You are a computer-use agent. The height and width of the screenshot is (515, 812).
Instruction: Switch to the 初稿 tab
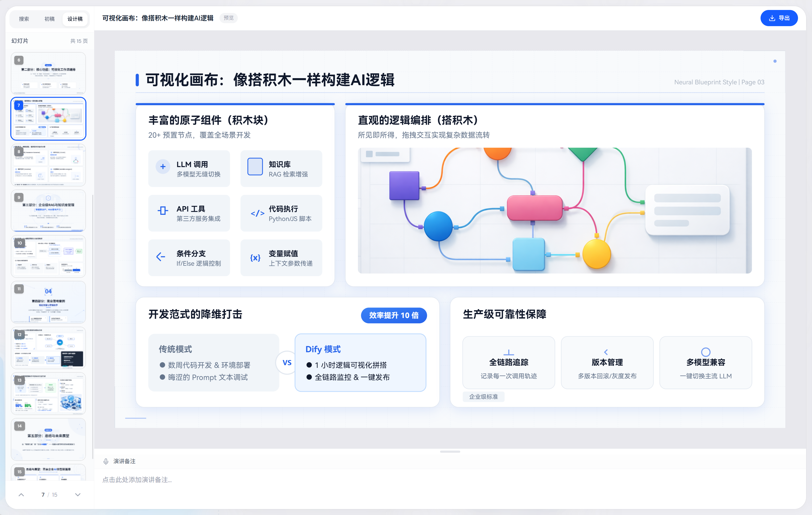point(50,19)
